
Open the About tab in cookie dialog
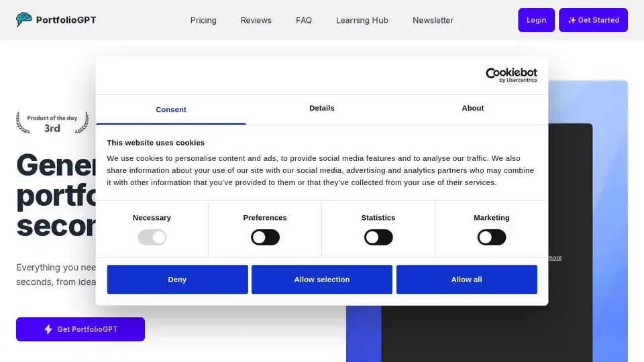[473, 108]
